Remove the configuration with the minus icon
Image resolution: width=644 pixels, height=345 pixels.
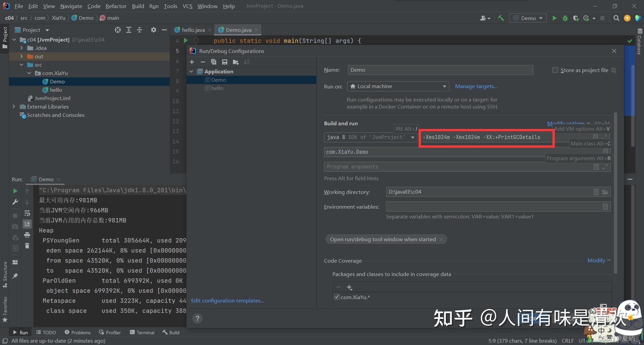pyautogui.click(x=203, y=62)
